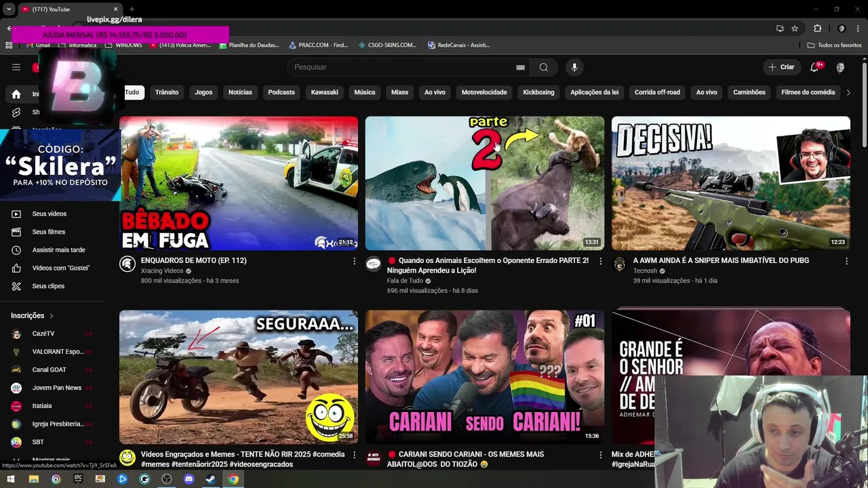The image size is (868, 488).
Task: Click Xracing Videos channel avatar
Action: pyautogui.click(x=127, y=264)
